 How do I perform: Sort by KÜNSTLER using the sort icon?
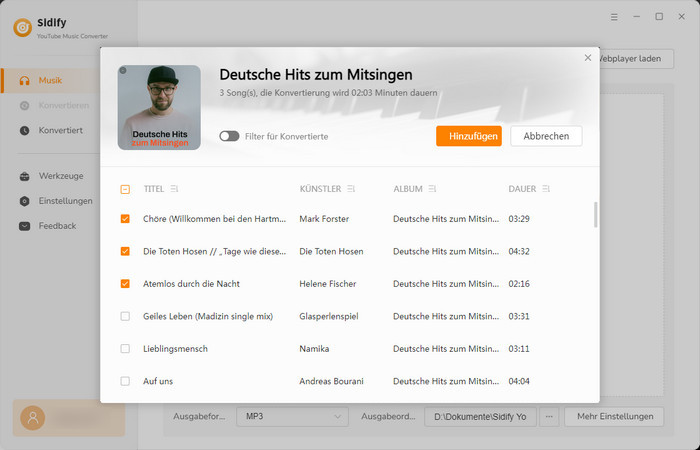[x=351, y=189]
